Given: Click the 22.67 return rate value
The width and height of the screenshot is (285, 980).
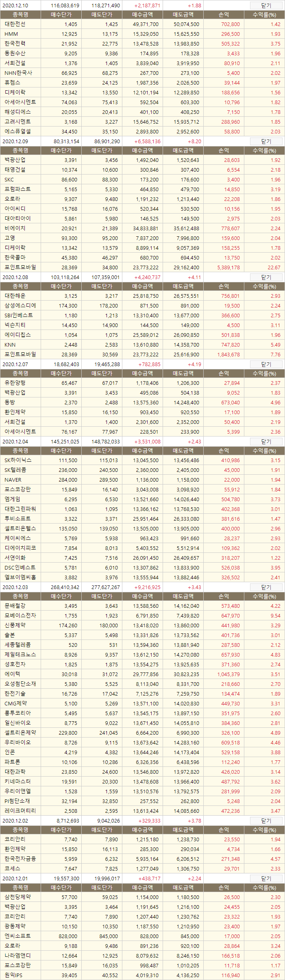Looking at the screenshot, I should click(274, 267).
